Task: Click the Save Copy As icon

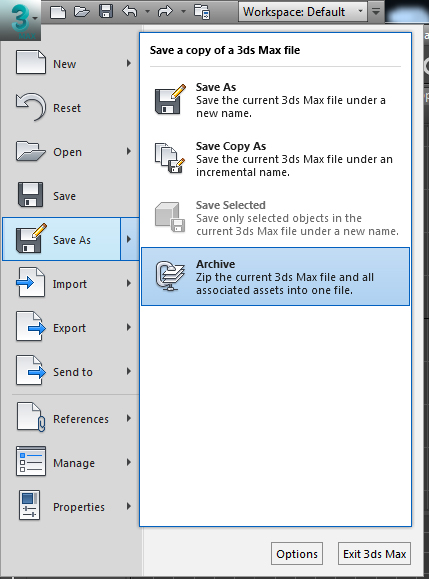Action: coord(170,158)
